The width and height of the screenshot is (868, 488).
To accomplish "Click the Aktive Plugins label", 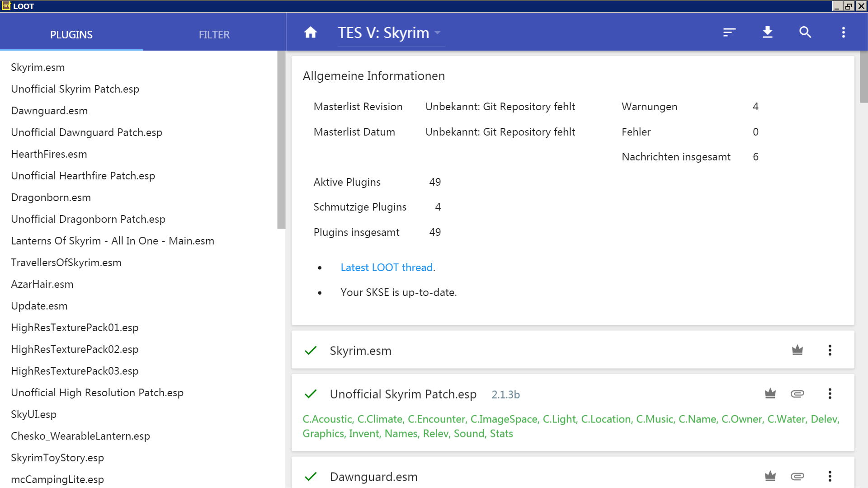I will 347,182.
